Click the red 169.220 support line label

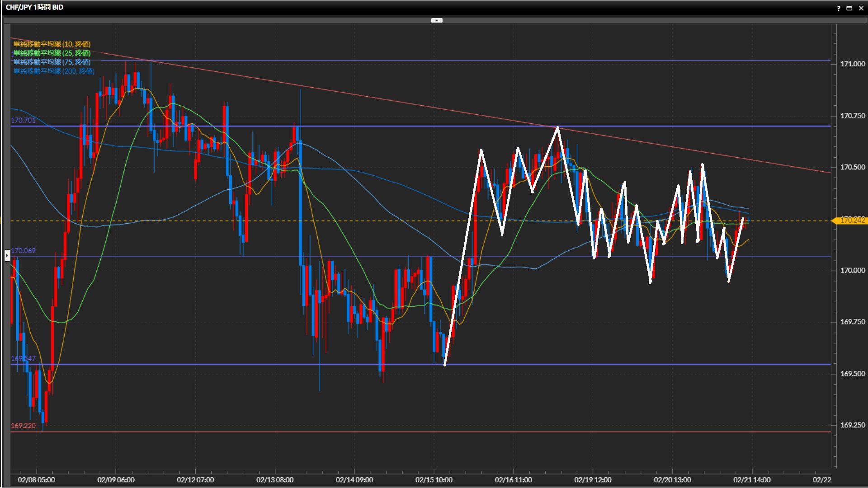(23, 426)
